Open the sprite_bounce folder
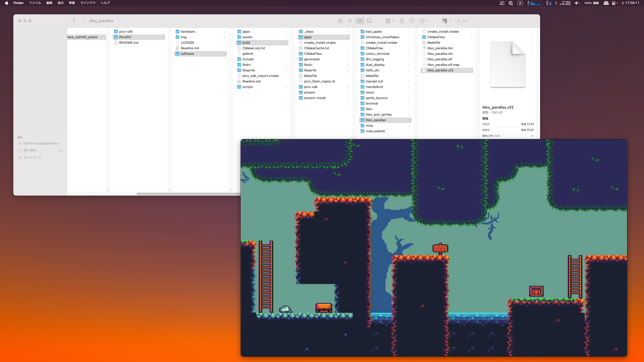The image size is (644, 362). pyautogui.click(x=376, y=98)
